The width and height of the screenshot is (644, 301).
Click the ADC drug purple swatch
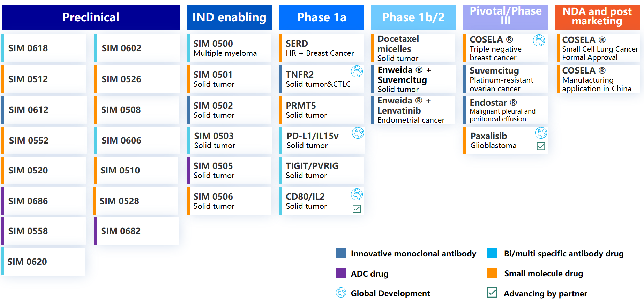[x=341, y=273]
